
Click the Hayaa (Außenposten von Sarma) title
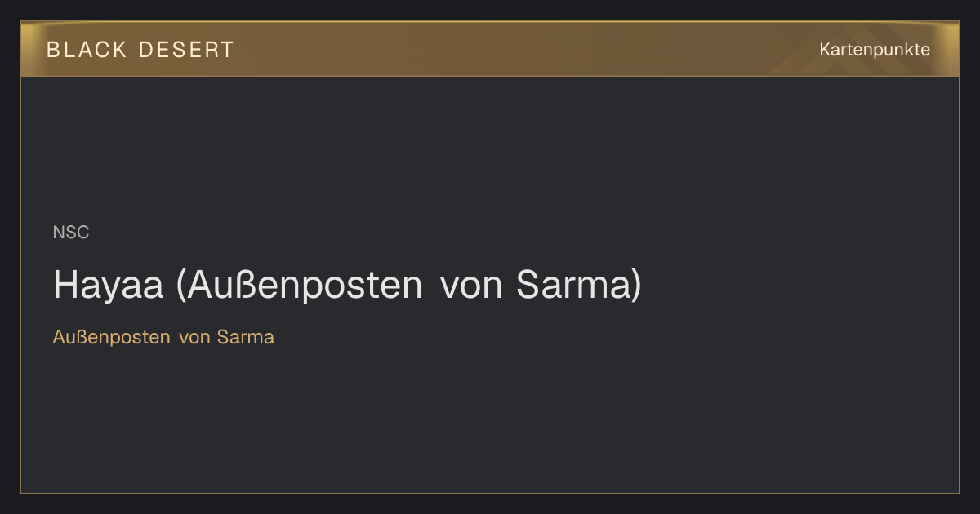pyautogui.click(x=347, y=286)
